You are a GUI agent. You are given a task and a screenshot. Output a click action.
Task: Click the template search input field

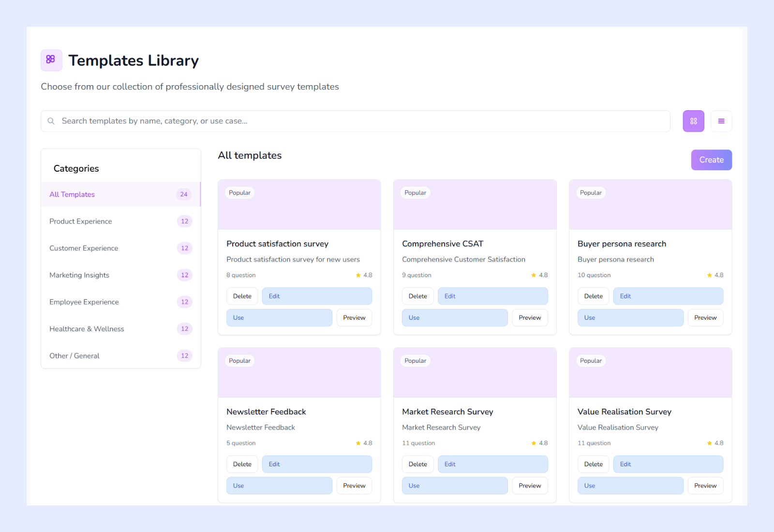(339, 121)
